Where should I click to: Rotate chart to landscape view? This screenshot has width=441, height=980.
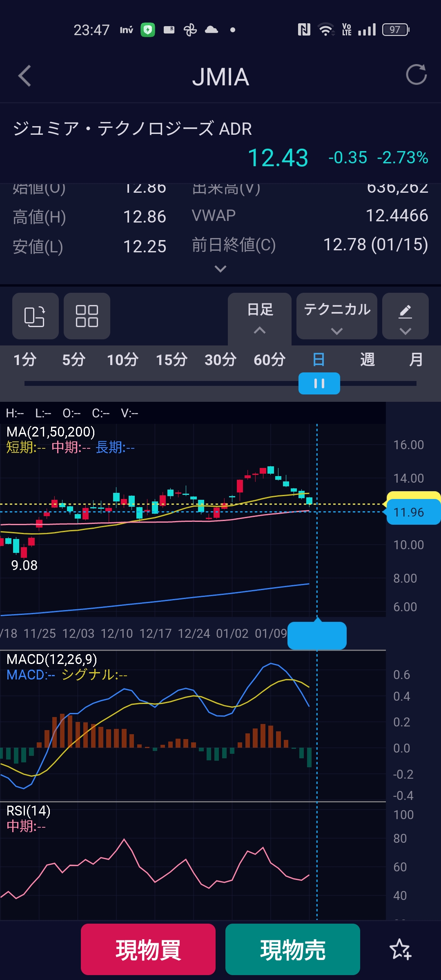[35, 316]
